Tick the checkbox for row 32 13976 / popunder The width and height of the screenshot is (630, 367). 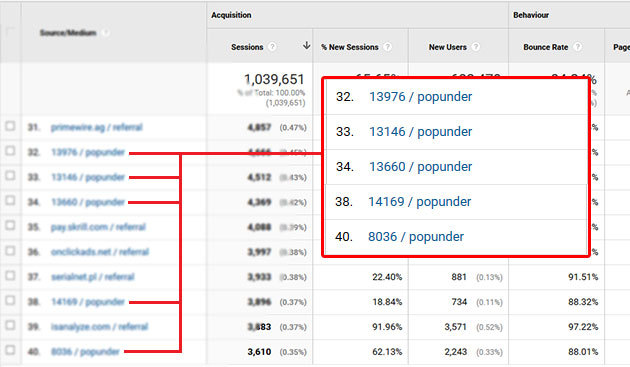10,151
